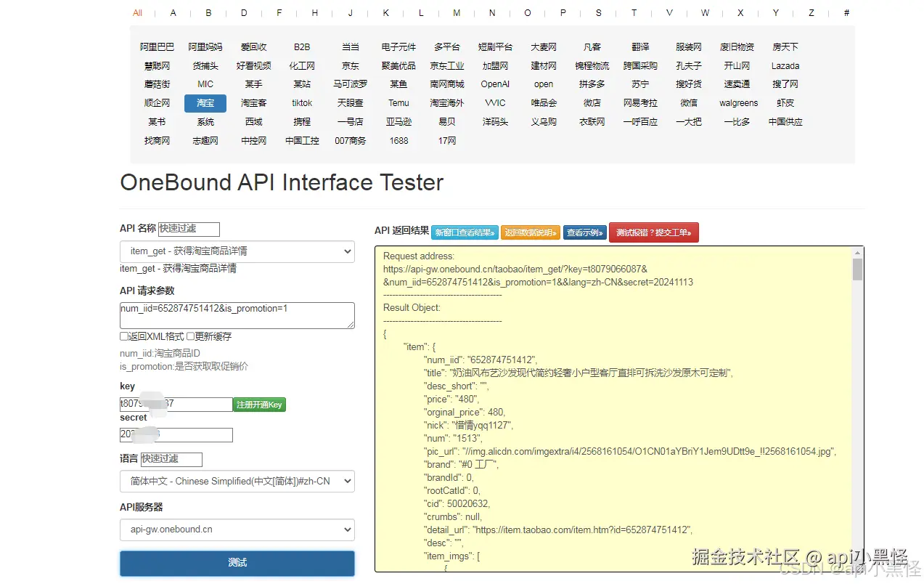
Task: Open the 京东工业 platform link
Action: (446, 65)
